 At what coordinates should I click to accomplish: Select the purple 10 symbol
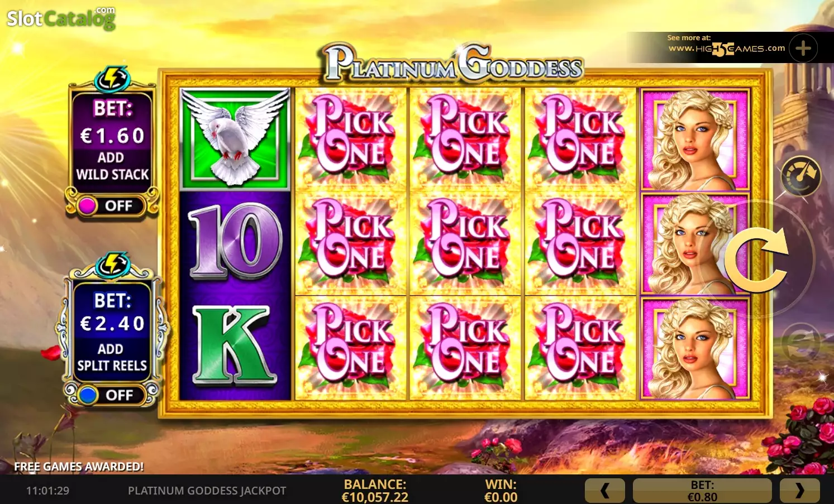pyautogui.click(x=235, y=242)
